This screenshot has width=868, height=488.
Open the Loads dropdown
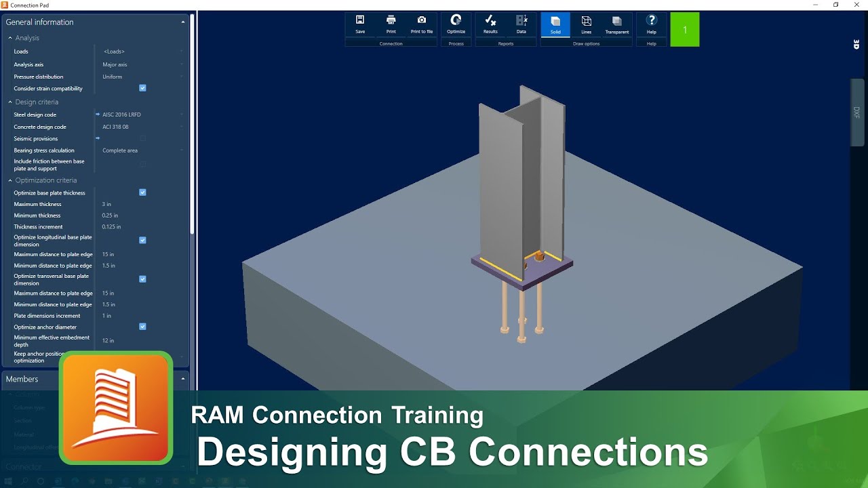(x=141, y=52)
